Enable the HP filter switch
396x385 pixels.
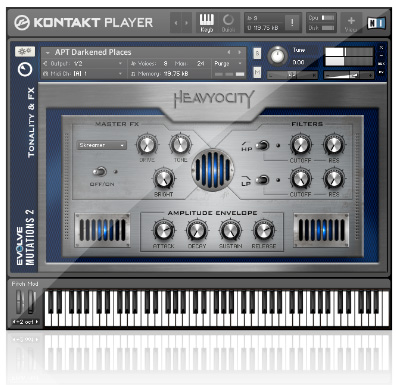coord(262,146)
